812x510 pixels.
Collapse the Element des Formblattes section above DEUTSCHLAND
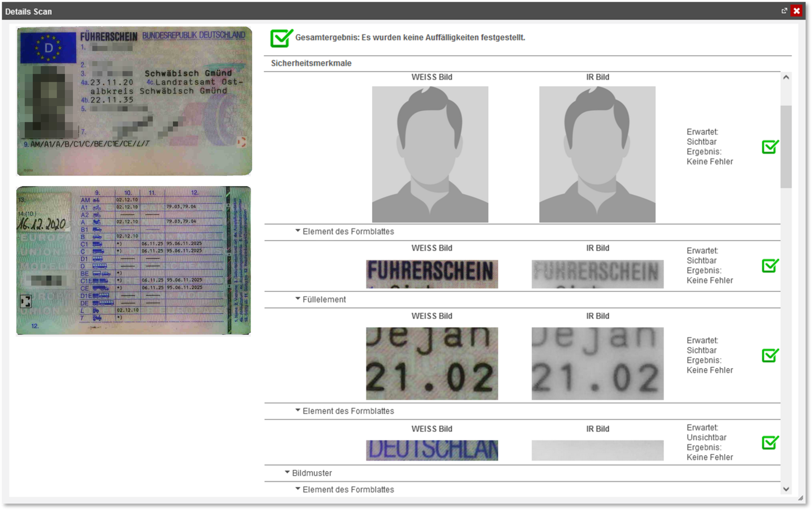coord(298,411)
